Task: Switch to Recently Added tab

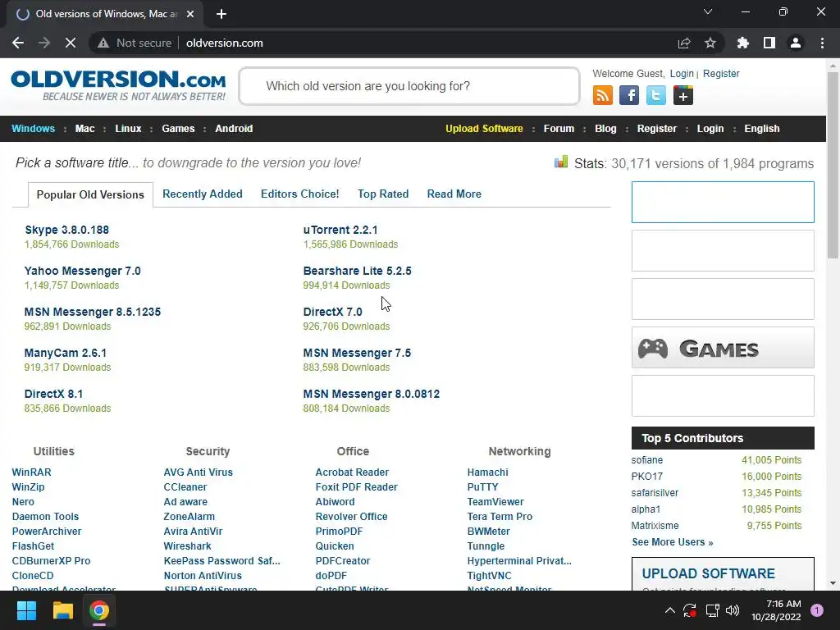Action: (x=203, y=194)
